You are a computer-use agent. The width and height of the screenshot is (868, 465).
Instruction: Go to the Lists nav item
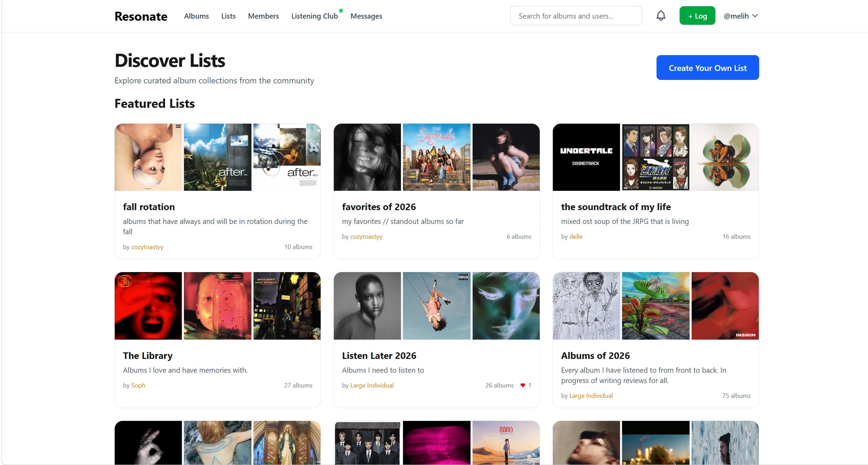(228, 16)
